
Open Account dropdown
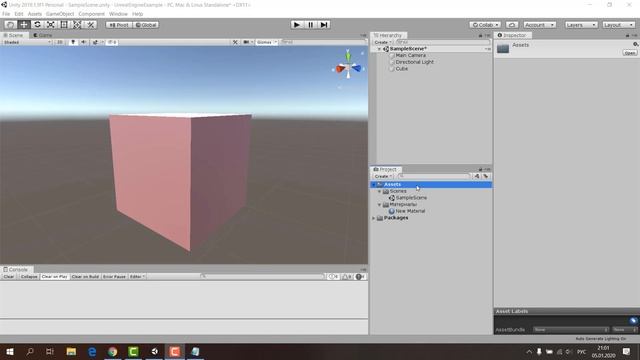point(540,25)
